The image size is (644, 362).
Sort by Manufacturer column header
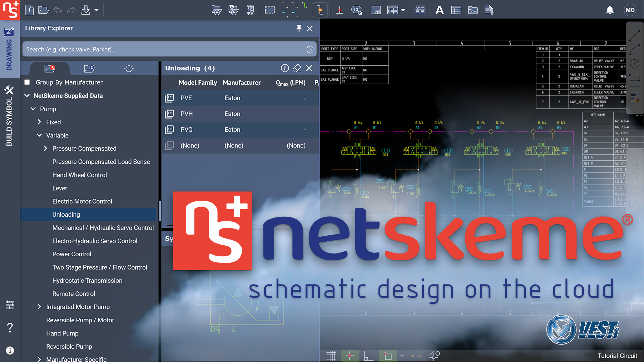[242, 83]
